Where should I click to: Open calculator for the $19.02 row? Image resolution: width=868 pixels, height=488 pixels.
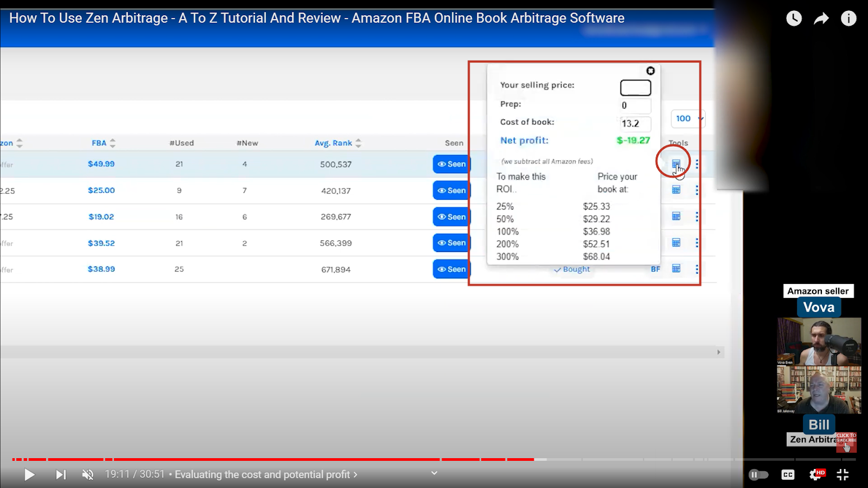click(676, 216)
